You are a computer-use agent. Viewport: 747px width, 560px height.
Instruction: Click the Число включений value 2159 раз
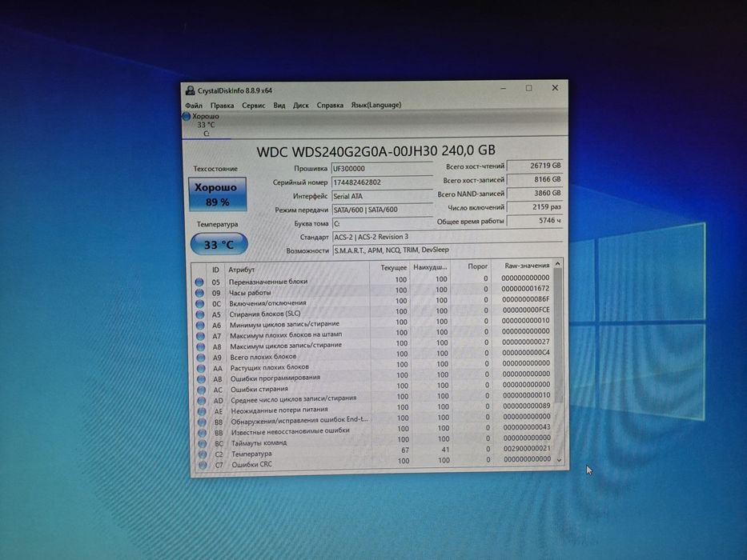tap(535, 207)
